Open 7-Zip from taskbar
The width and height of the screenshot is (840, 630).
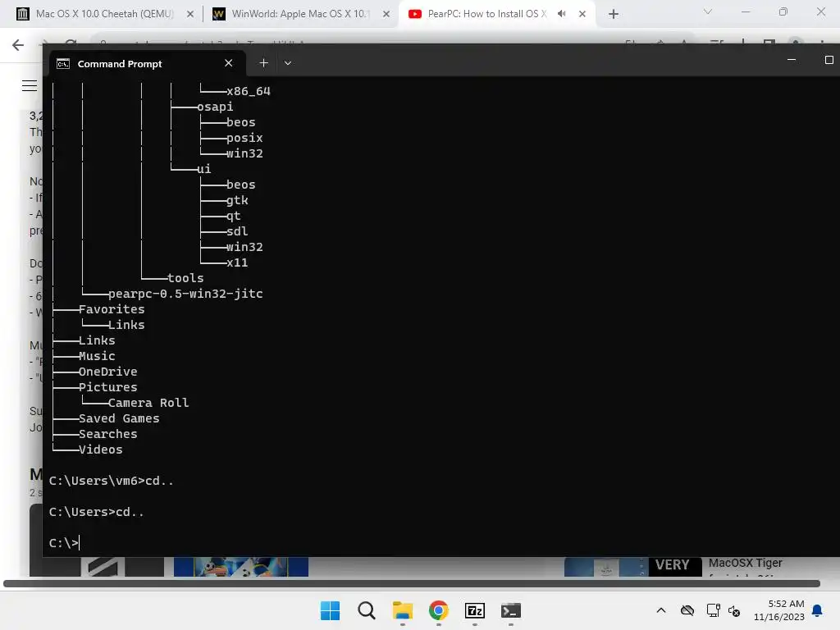(x=475, y=610)
